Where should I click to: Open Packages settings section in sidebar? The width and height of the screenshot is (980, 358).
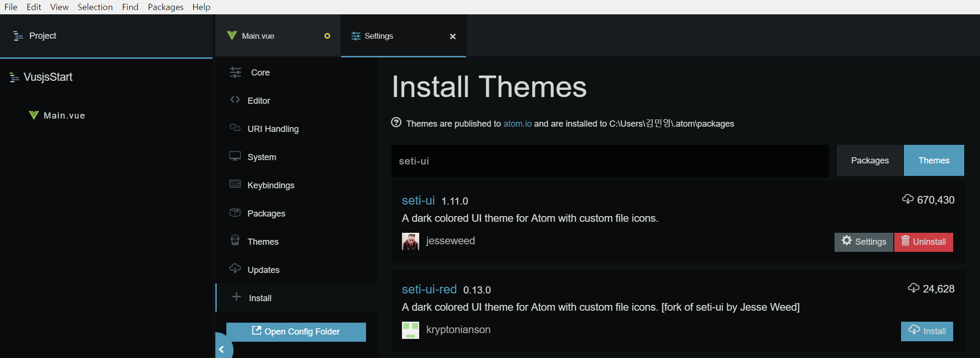point(296,213)
